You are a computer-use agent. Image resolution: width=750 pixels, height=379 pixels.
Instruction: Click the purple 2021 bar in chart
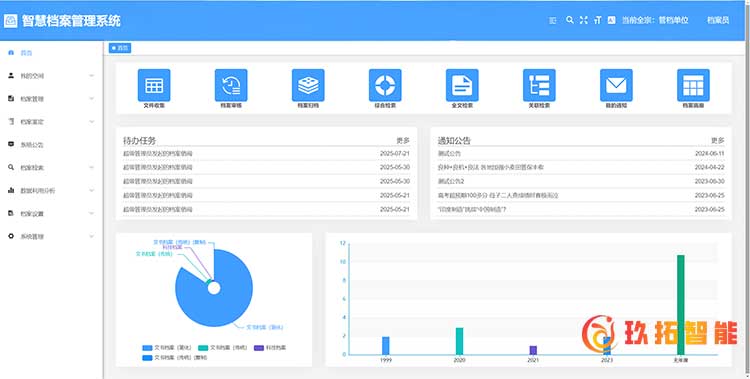(533, 350)
